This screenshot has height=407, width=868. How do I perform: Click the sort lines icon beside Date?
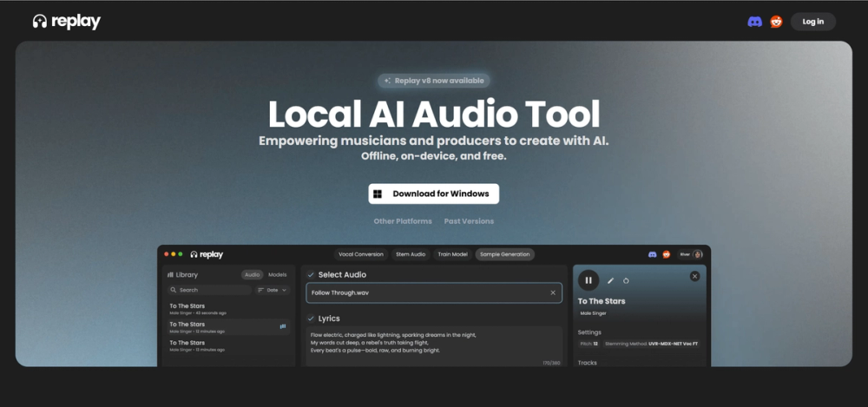tap(261, 290)
